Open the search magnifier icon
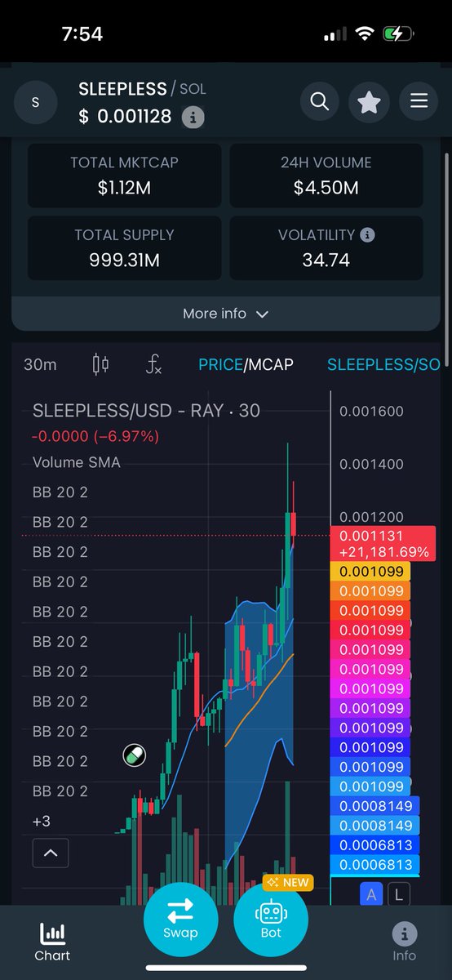The image size is (452, 980). 320,101
